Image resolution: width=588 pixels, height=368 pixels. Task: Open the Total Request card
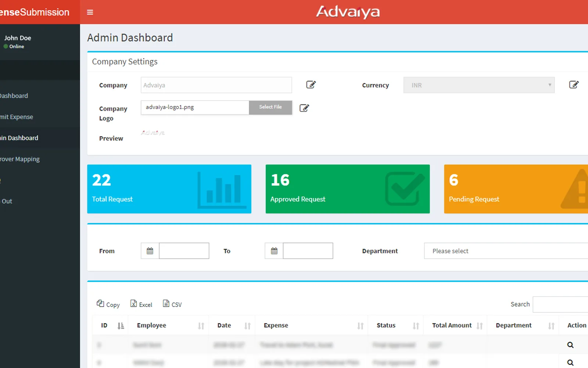169,189
